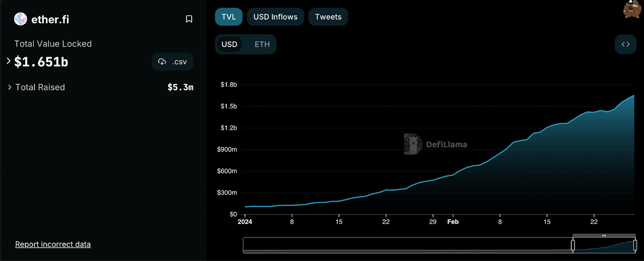Viewport: 644px width, 261px height.
Task: Click the chart line near Feb
Action: pos(453,174)
